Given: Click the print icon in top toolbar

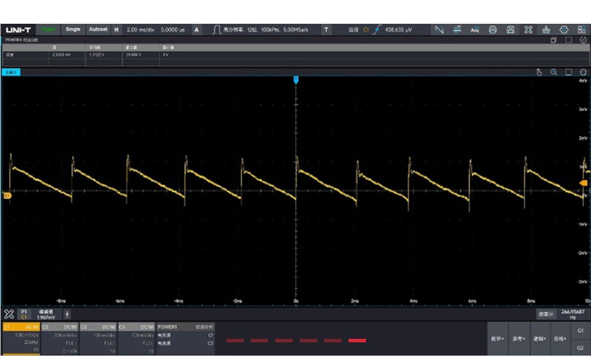Looking at the screenshot, I should (x=492, y=29).
